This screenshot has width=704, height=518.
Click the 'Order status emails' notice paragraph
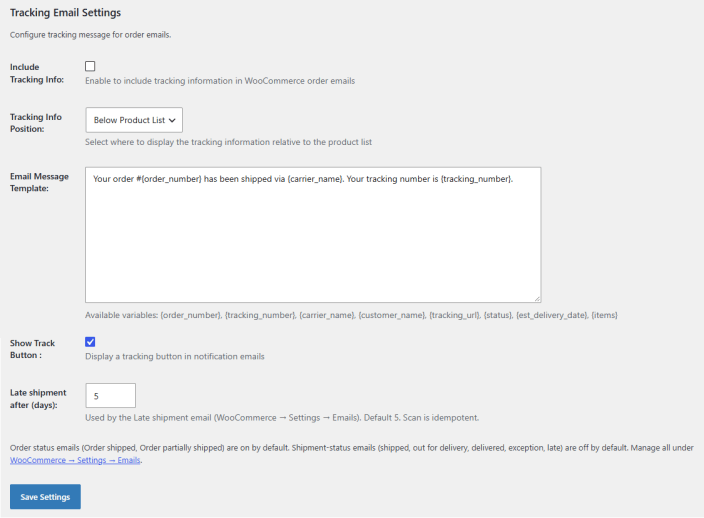(352, 454)
